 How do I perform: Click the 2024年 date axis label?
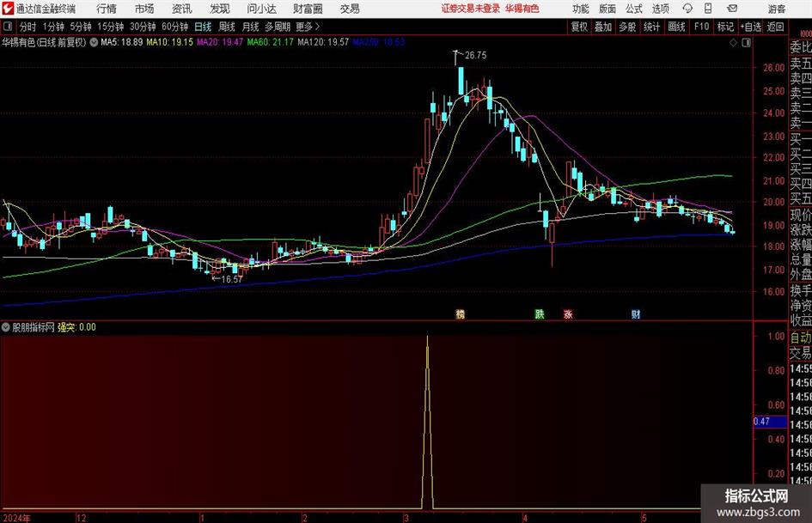16,518
